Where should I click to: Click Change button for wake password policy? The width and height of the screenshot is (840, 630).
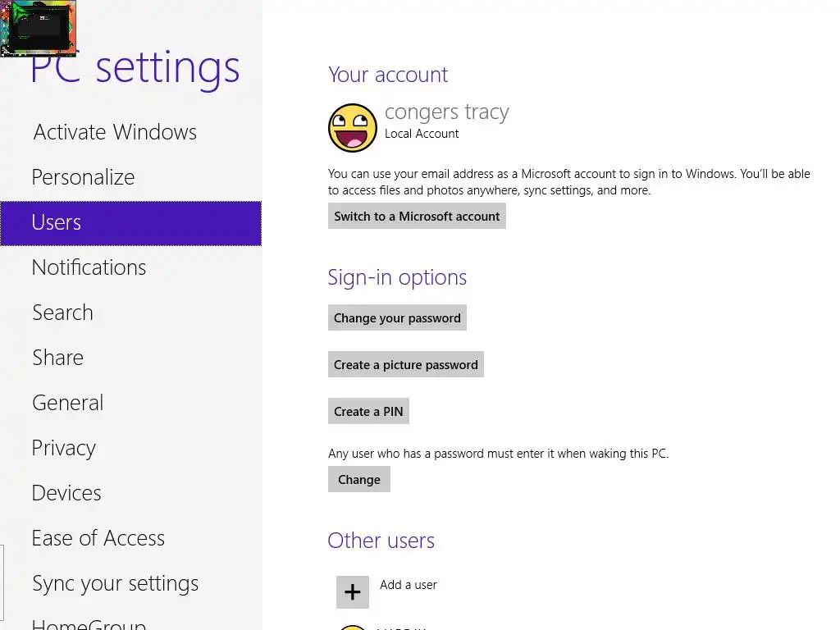(x=359, y=479)
